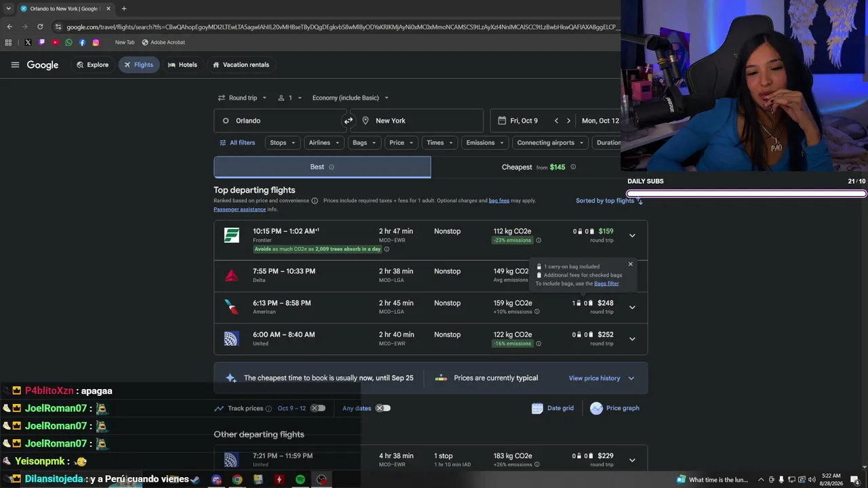Go to next departure date arrow
Image resolution: width=868 pixels, height=488 pixels.
(x=568, y=121)
